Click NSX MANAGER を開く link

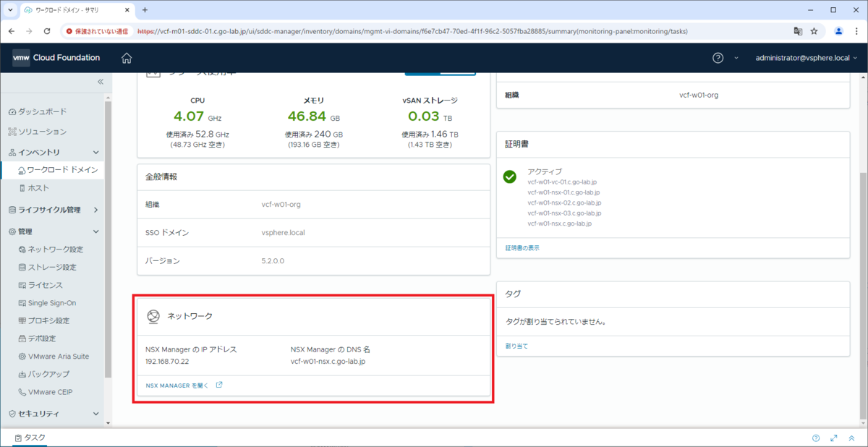(177, 386)
